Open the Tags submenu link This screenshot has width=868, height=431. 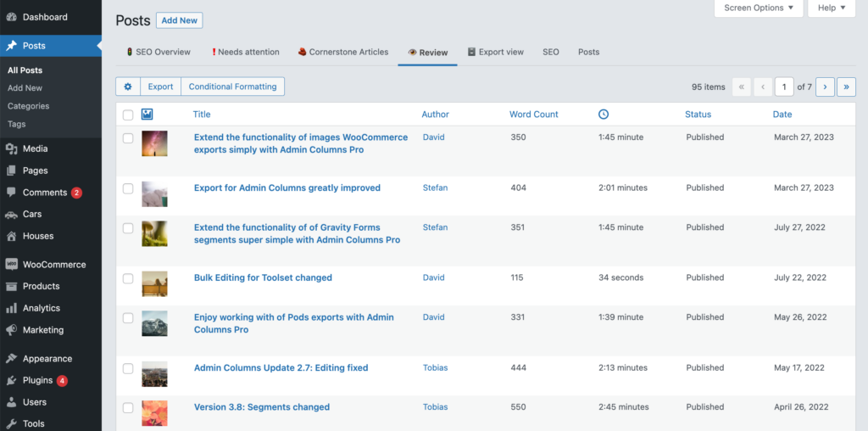tap(17, 124)
